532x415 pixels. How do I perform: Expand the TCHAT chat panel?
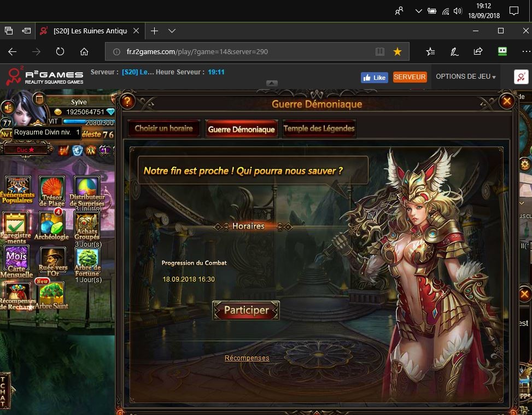pos(5,390)
